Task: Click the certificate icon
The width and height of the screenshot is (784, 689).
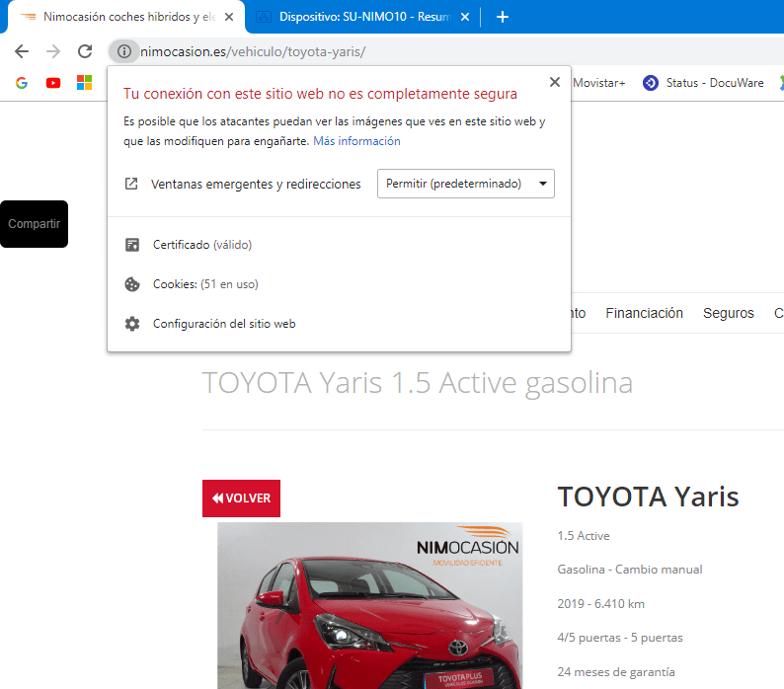Action: click(132, 245)
